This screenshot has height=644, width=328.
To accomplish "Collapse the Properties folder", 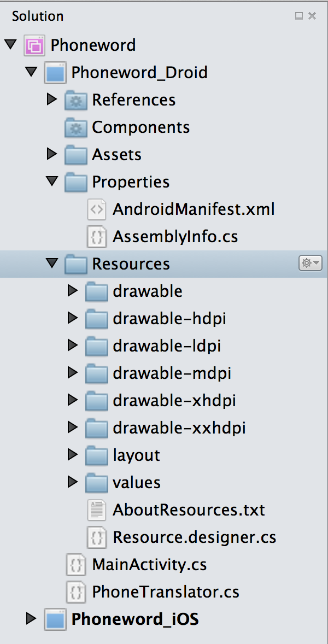I will pos(52,182).
